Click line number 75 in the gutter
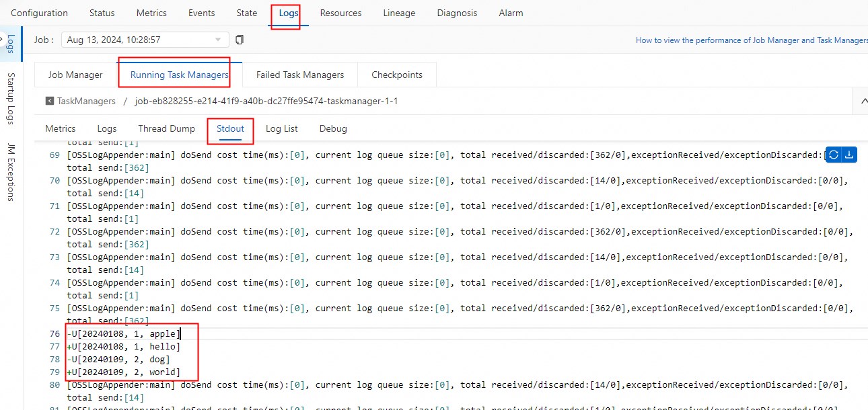Screen dimensions: 868x410 point(55,308)
